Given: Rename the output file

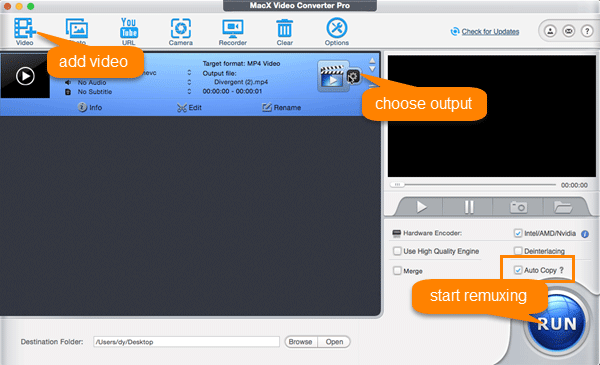Looking at the screenshot, I should (x=282, y=108).
